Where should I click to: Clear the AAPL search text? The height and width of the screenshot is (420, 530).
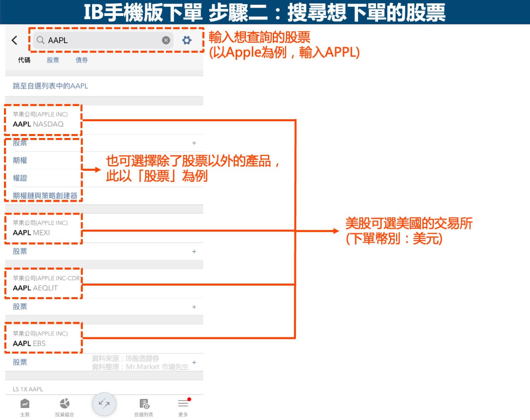pyautogui.click(x=166, y=40)
